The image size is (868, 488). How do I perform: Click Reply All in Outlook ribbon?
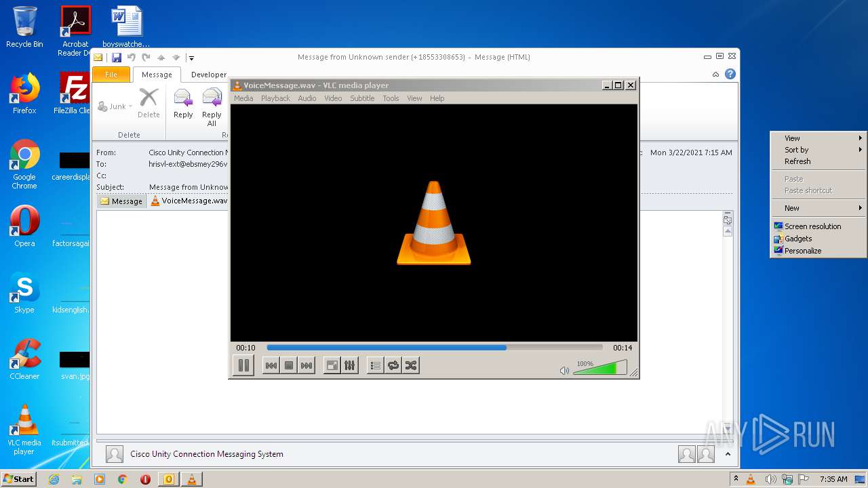coord(212,107)
